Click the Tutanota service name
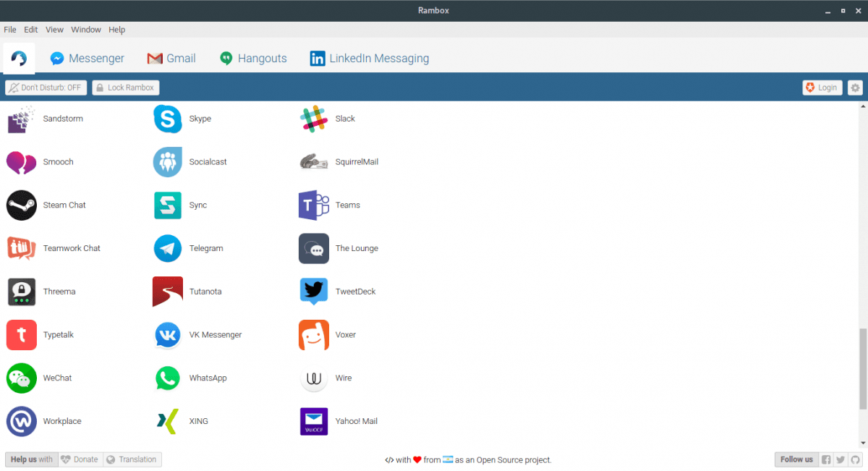868x471 pixels. 205,292
